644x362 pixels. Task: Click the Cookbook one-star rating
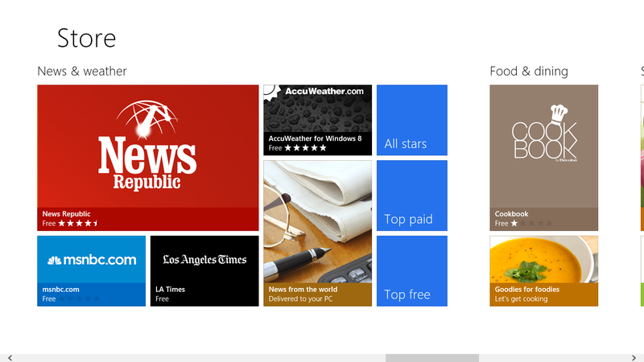point(531,224)
